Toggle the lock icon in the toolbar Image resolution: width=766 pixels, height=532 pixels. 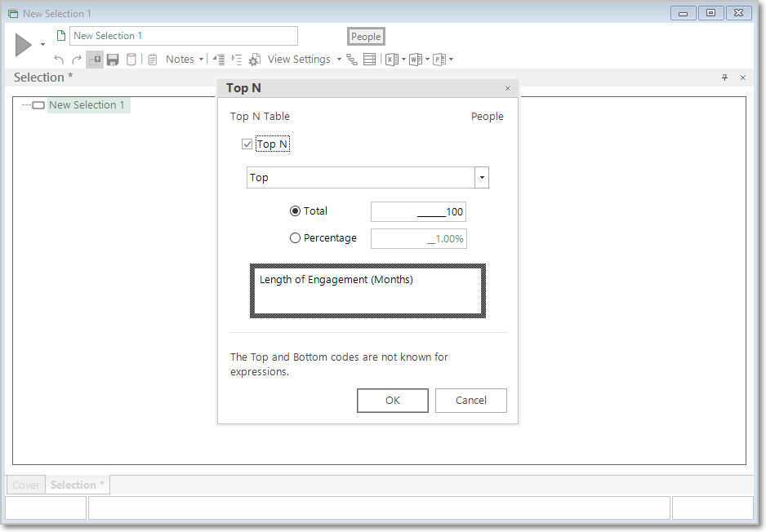click(95, 60)
